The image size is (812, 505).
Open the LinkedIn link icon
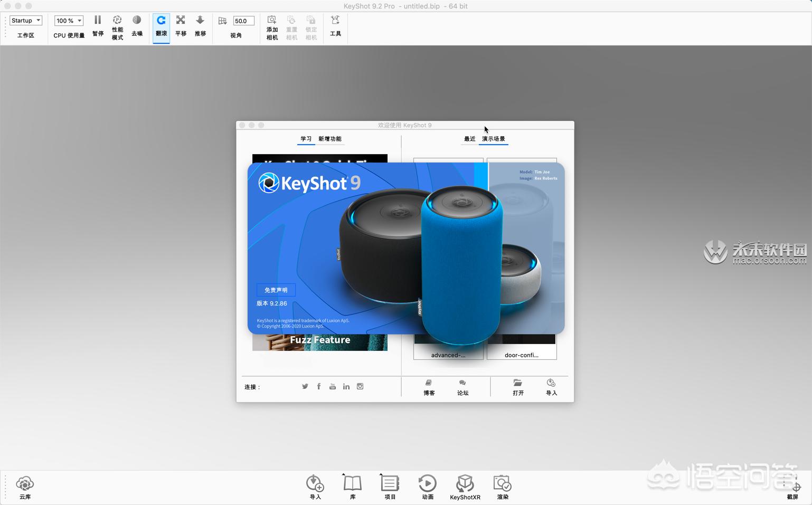pyautogui.click(x=346, y=386)
